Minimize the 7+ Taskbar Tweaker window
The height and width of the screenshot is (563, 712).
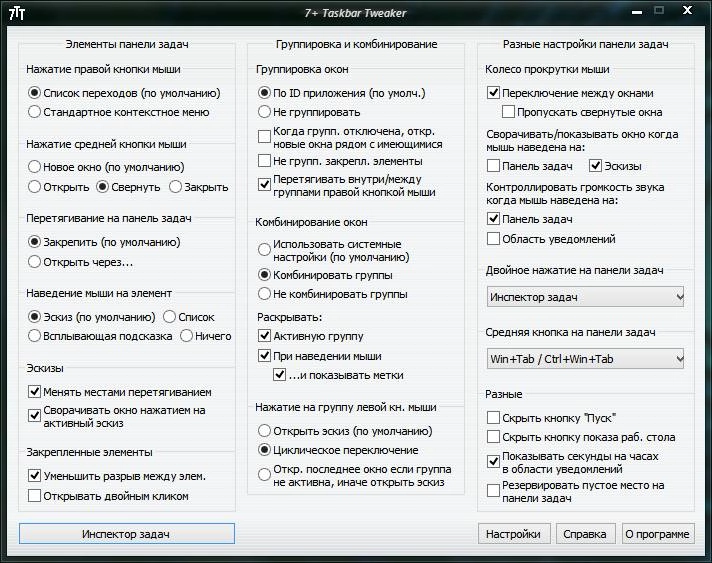click(637, 12)
